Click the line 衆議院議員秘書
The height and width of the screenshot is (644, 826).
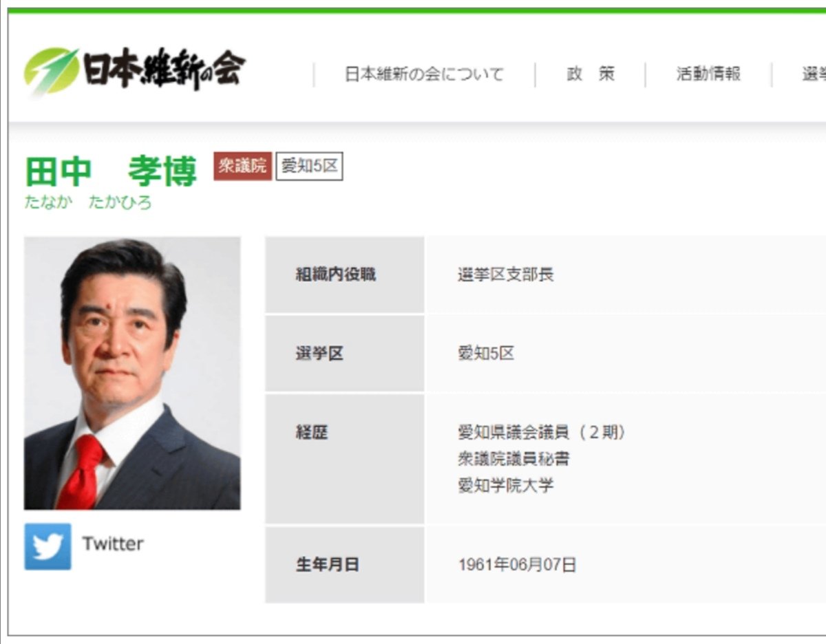513,458
